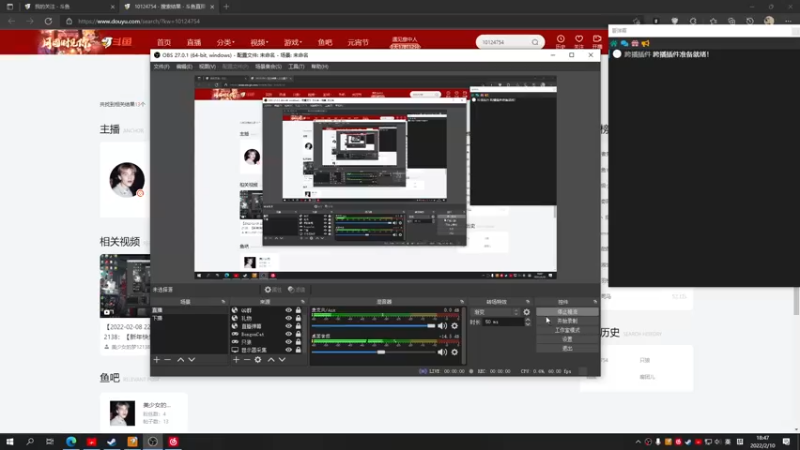The width and height of the screenshot is (800, 450).
Task: Open OBS 设置 settings button
Action: [x=567, y=339]
